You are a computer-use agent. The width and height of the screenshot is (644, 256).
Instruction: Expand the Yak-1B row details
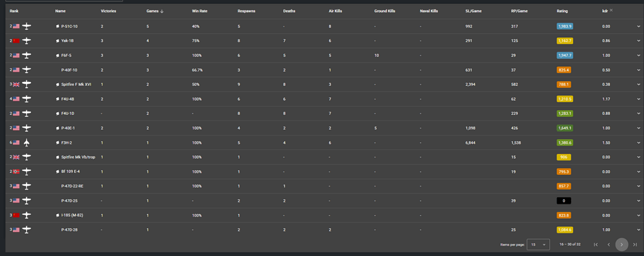click(x=639, y=41)
